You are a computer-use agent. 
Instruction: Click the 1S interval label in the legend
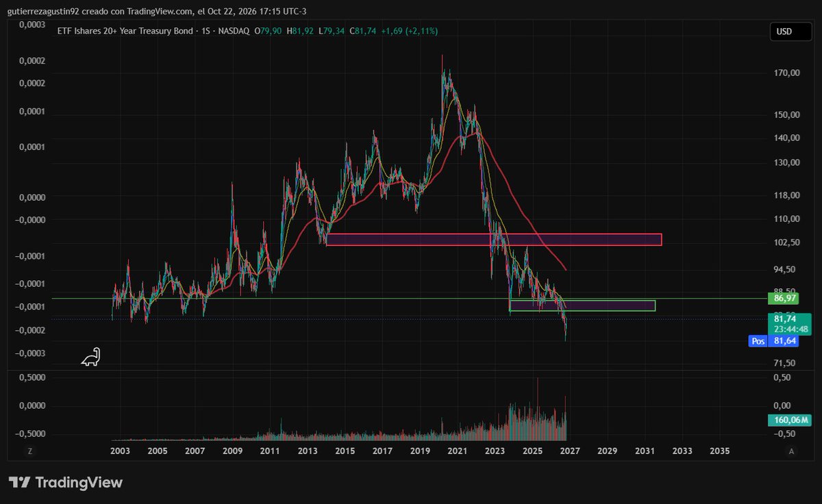click(x=206, y=31)
